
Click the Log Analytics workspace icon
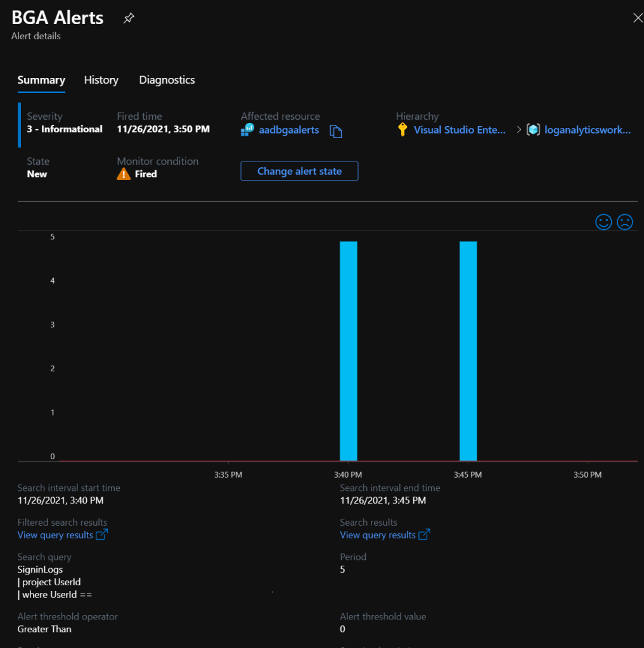point(533,130)
